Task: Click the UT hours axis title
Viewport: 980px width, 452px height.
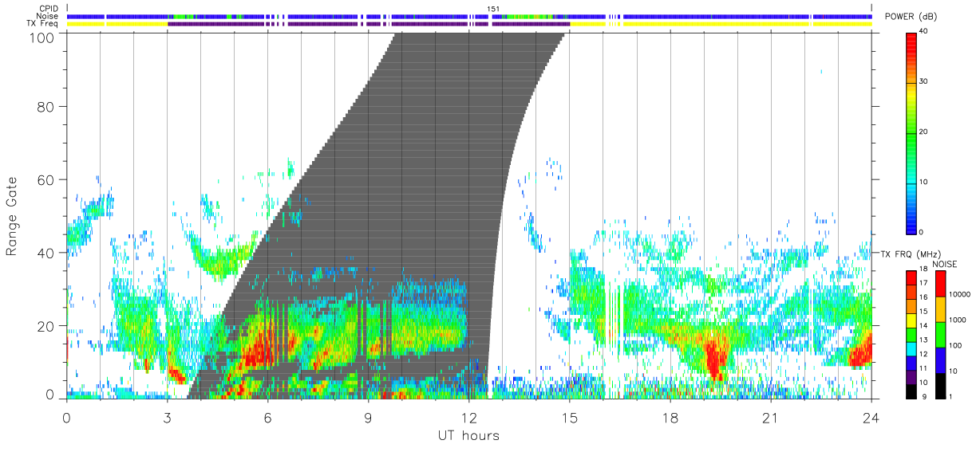Action: click(x=468, y=436)
